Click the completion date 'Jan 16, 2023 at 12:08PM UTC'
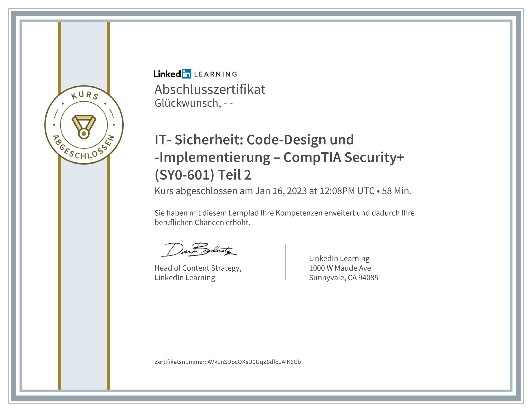The height and width of the screenshot is (411, 532). (x=315, y=191)
